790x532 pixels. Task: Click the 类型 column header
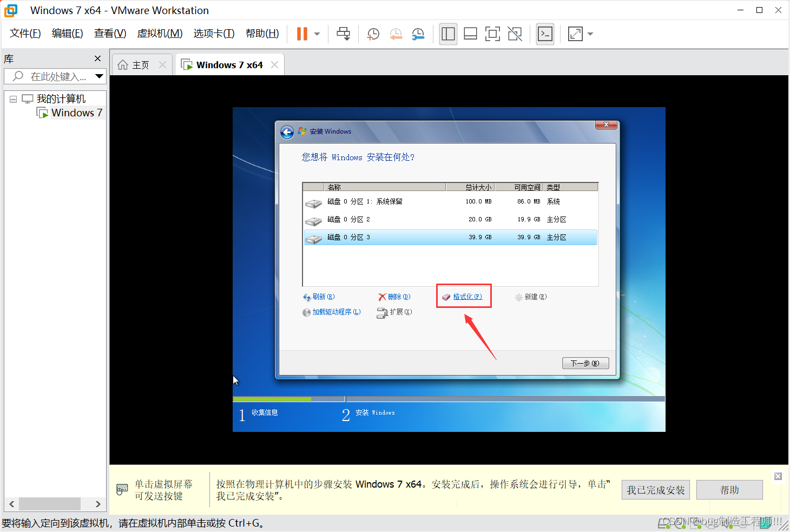570,187
